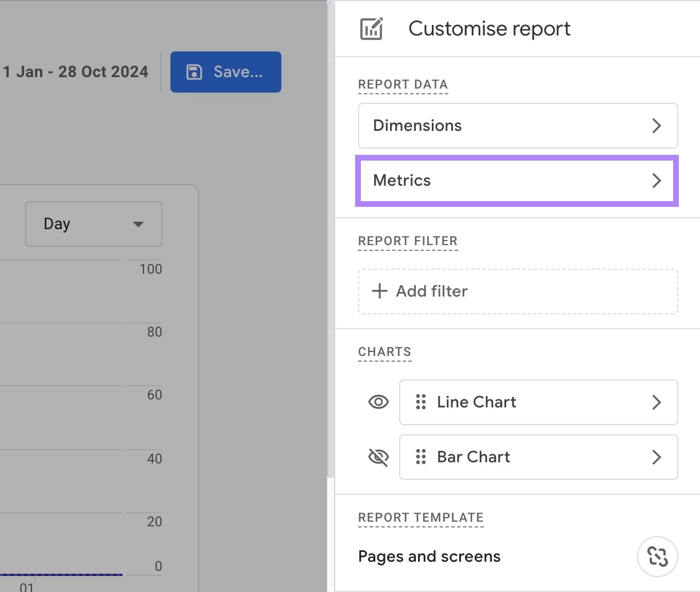Click the Save button
The height and width of the screenshot is (592, 700).
(225, 71)
